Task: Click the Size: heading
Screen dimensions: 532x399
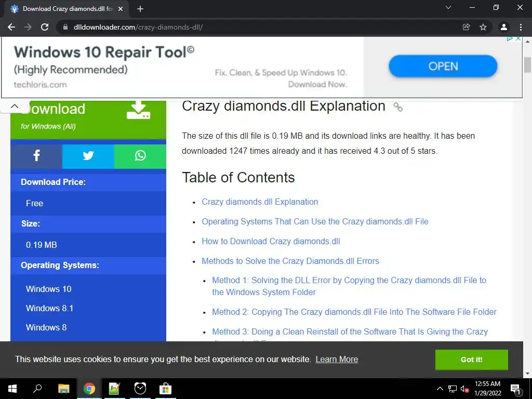Action: coord(31,223)
